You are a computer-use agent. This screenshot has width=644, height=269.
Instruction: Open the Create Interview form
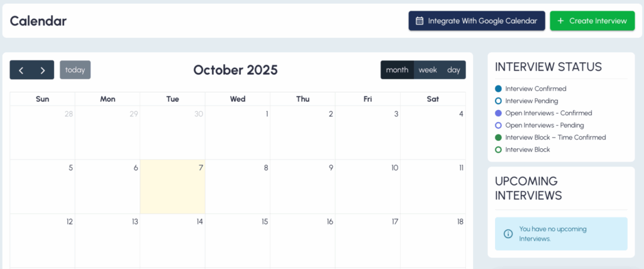point(592,21)
